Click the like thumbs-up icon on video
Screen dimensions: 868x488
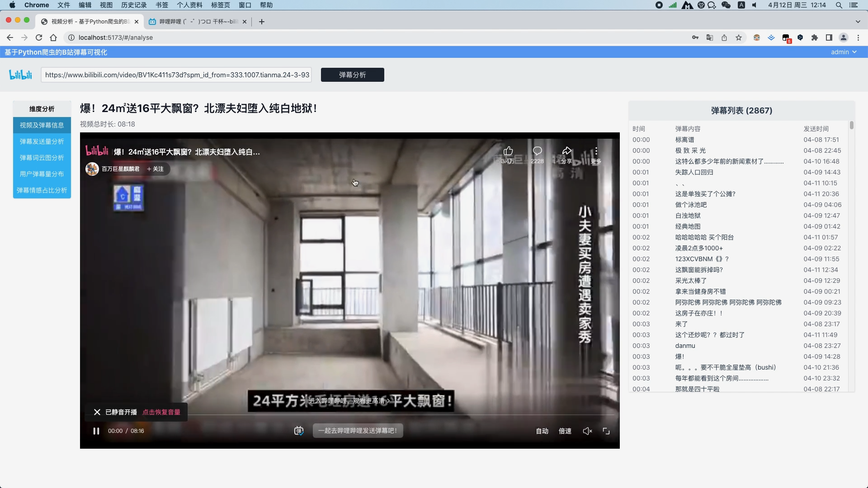point(508,151)
